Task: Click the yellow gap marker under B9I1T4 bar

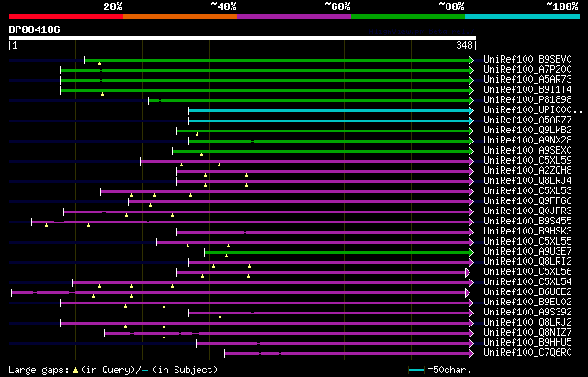Action: [102, 94]
